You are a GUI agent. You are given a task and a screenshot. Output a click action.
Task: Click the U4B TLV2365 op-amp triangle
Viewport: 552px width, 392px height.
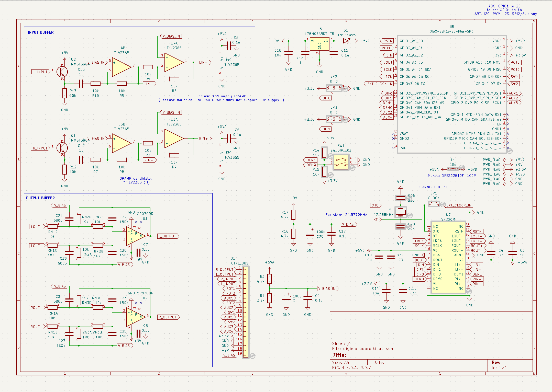pyautogui.click(x=122, y=67)
